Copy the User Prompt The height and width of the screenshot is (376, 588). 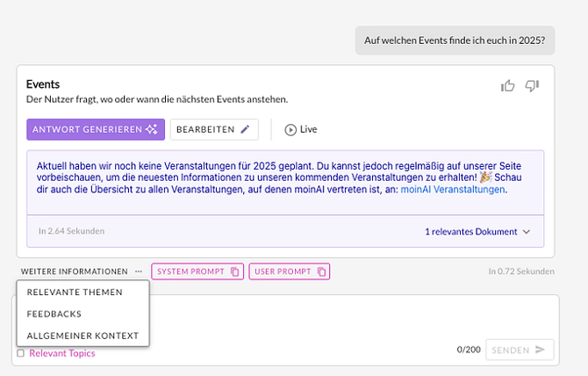(x=289, y=271)
